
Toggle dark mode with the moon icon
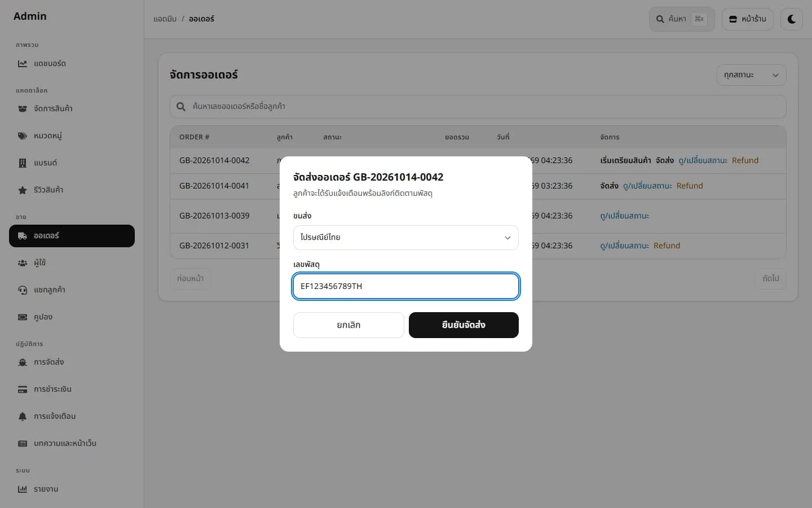[792, 19]
